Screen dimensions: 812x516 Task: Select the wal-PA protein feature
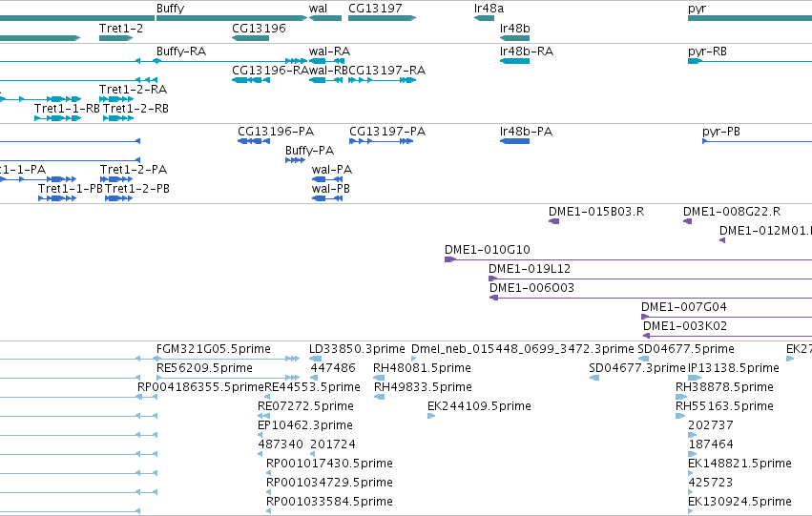coord(327,179)
